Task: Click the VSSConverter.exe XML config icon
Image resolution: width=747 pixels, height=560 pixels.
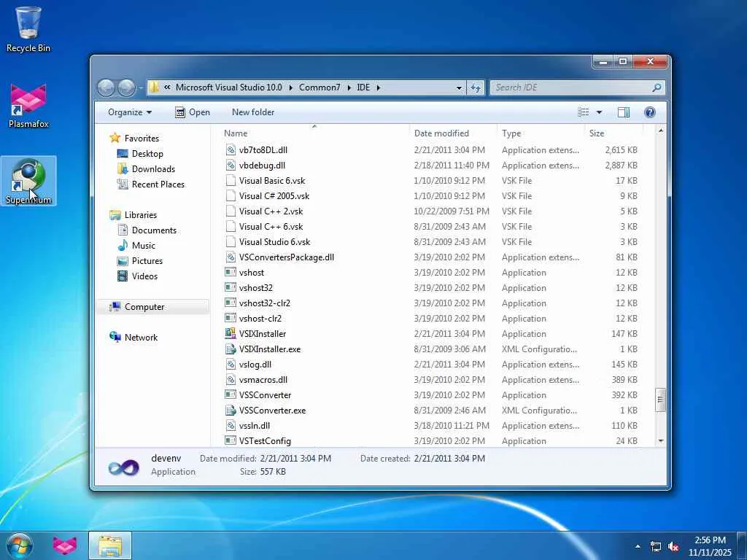Action: [231, 411]
